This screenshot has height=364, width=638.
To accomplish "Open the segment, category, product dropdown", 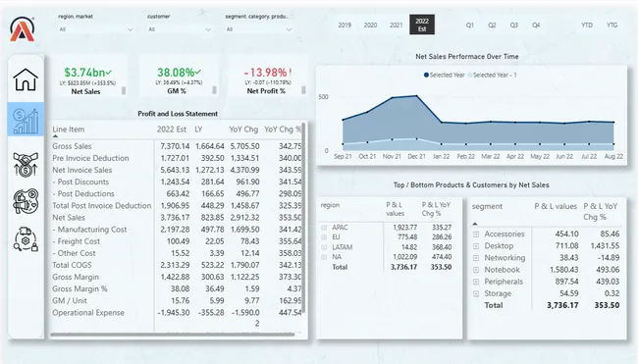I will (259, 29).
